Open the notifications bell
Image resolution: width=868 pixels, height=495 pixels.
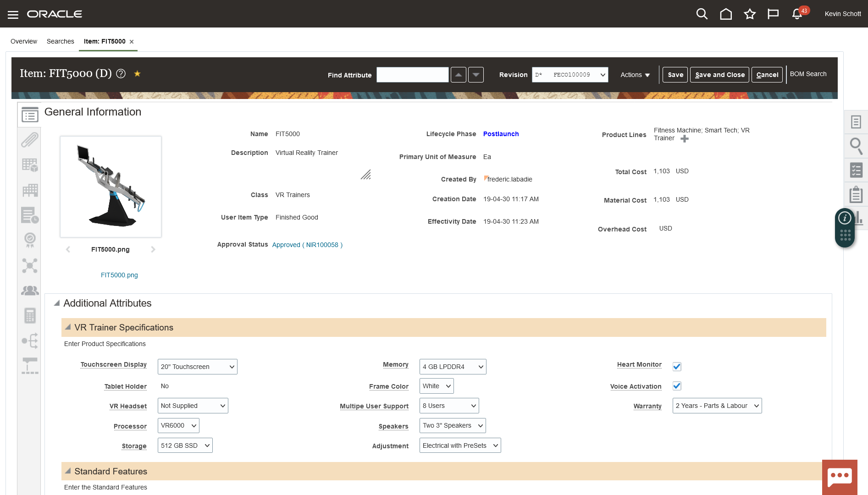(x=797, y=14)
